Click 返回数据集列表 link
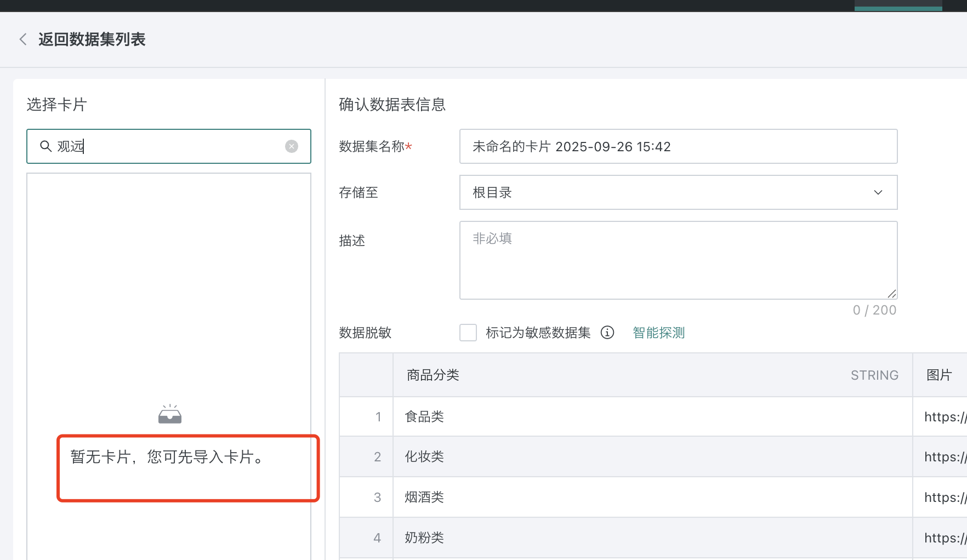The height and width of the screenshot is (560, 967). pos(92,39)
